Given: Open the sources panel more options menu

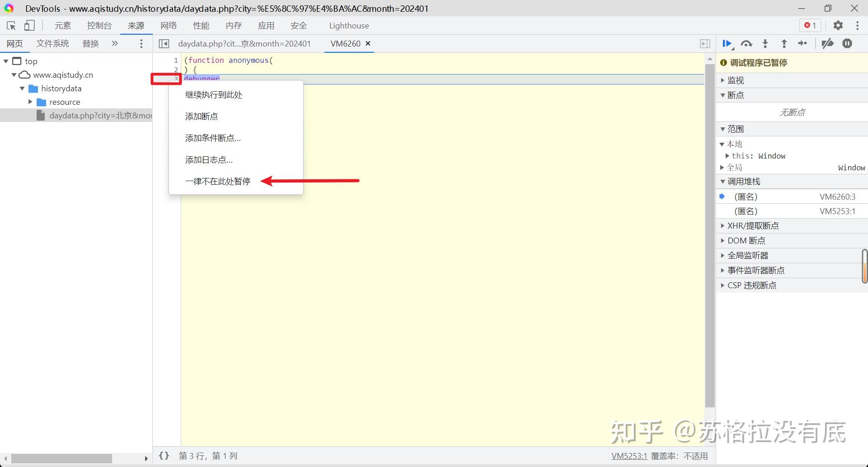Looking at the screenshot, I should coord(141,43).
